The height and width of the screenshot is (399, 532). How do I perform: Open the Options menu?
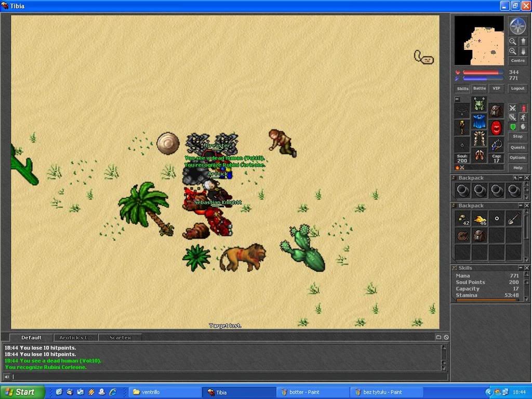(x=518, y=157)
